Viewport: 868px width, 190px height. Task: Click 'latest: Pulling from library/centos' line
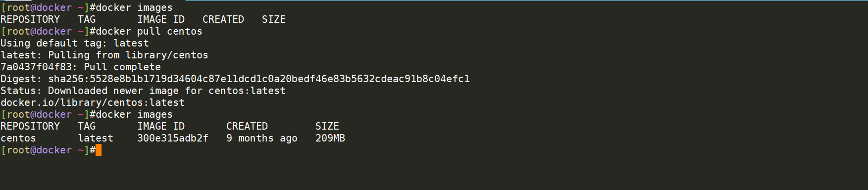(x=104, y=55)
